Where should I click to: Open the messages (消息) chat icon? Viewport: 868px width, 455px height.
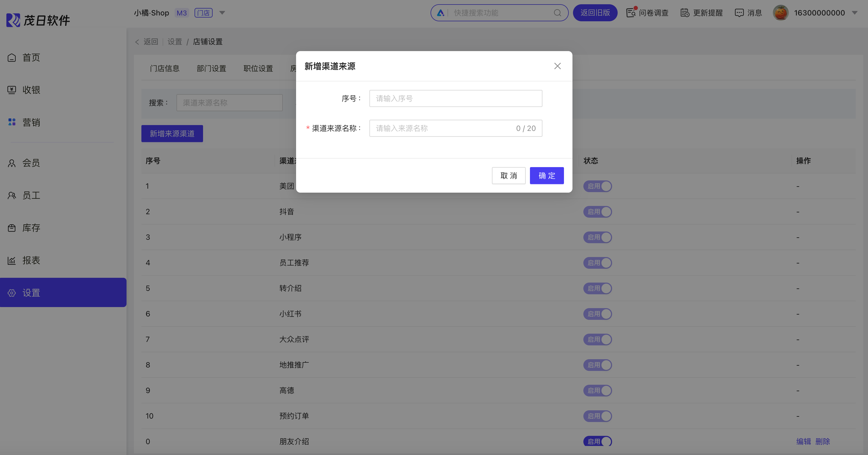point(739,13)
